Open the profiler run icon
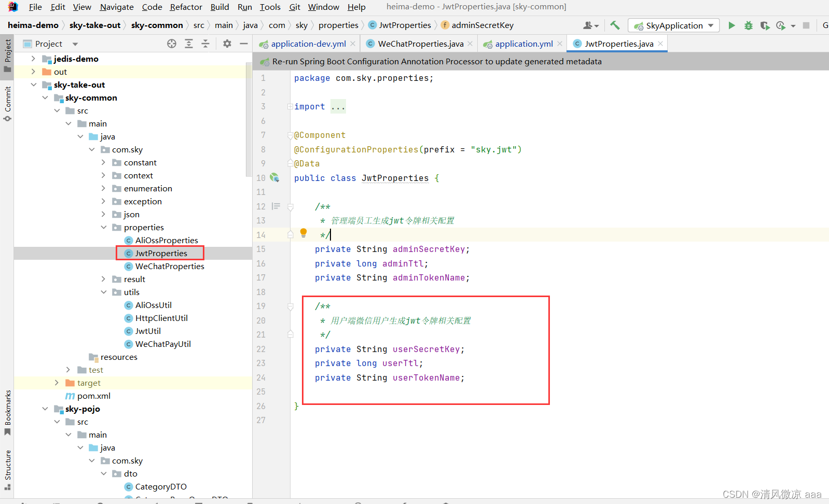829x504 pixels. click(781, 25)
